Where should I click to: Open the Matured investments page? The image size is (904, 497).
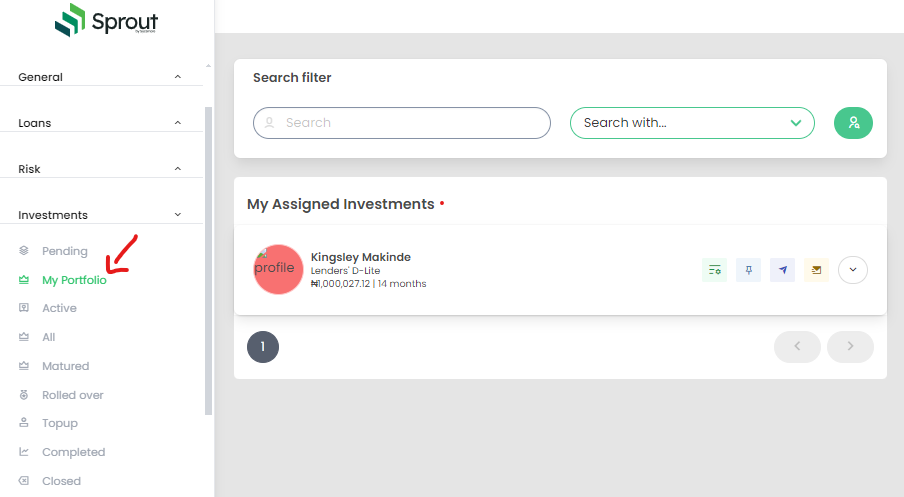[x=65, y=366]
